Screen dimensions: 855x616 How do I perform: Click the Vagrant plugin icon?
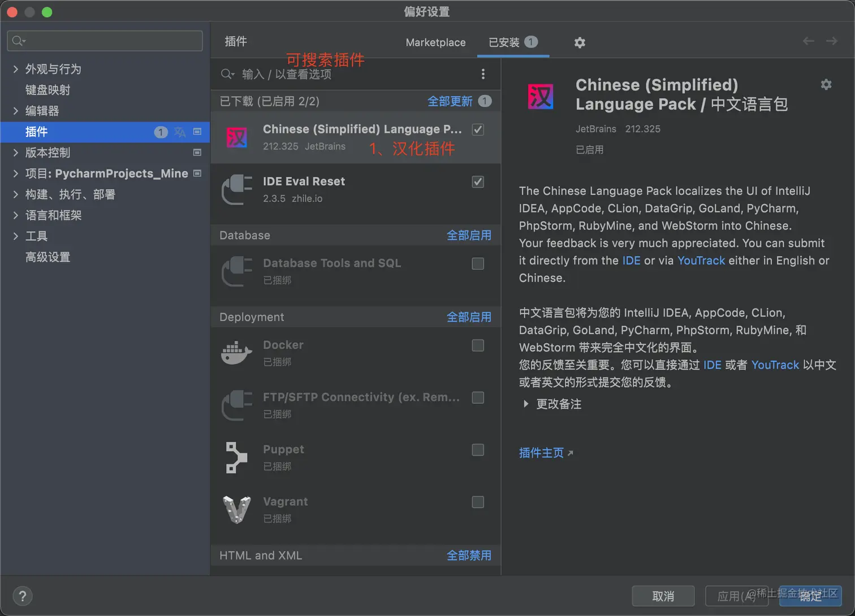click(x=236, y=510)
